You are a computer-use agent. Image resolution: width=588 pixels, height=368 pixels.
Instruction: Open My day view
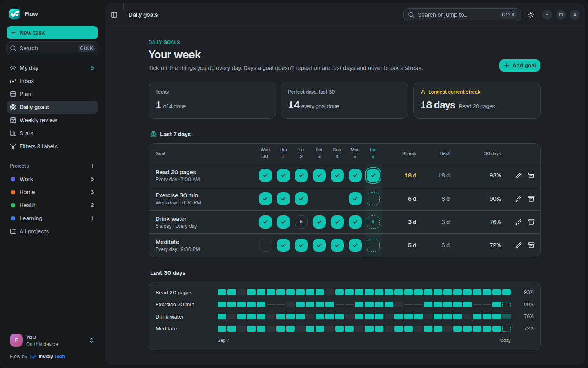(x=52, y=68)
